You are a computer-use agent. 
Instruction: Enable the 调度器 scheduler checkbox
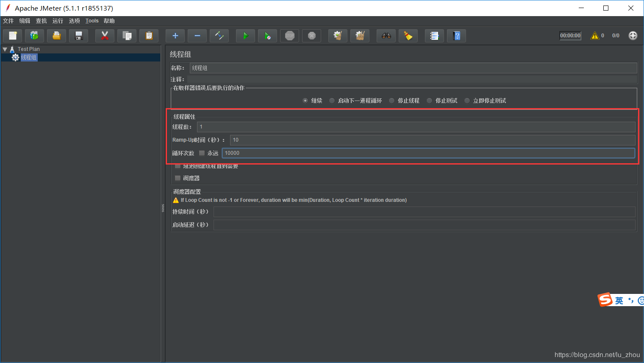(178, 178)
